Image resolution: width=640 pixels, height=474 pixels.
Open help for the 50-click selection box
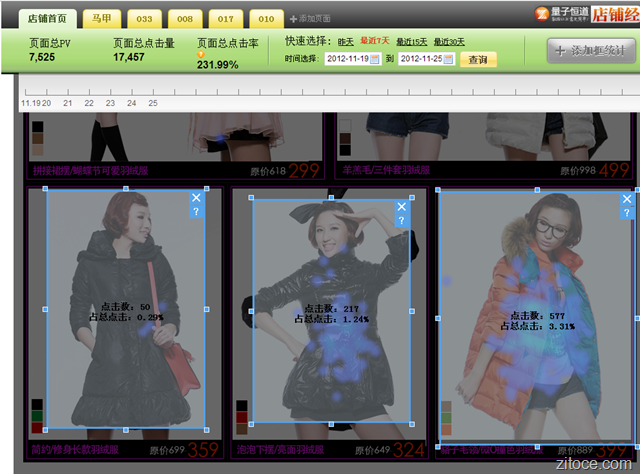[x=196, y=212]
